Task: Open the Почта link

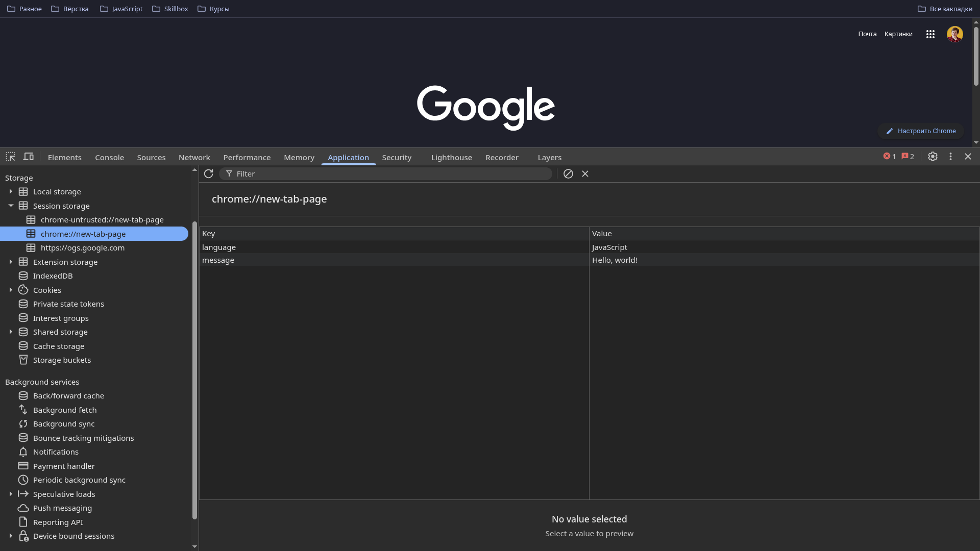Action: (867, 34)
